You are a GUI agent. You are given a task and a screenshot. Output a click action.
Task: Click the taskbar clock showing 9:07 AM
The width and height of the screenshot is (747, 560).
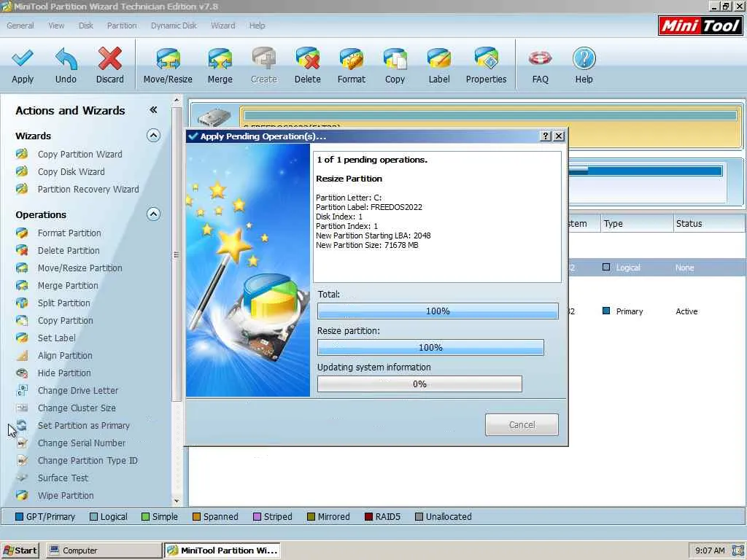pyautogui.click(x=710, y=551)
